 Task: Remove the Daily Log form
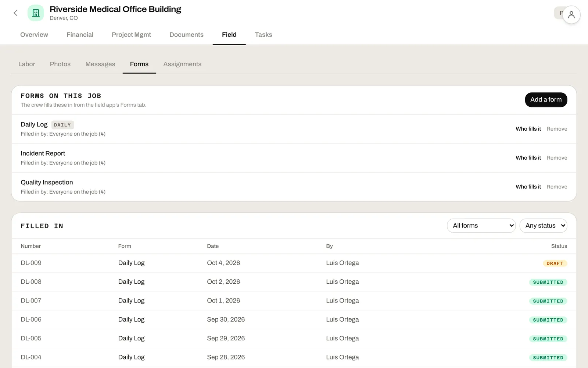pos(557,129)
